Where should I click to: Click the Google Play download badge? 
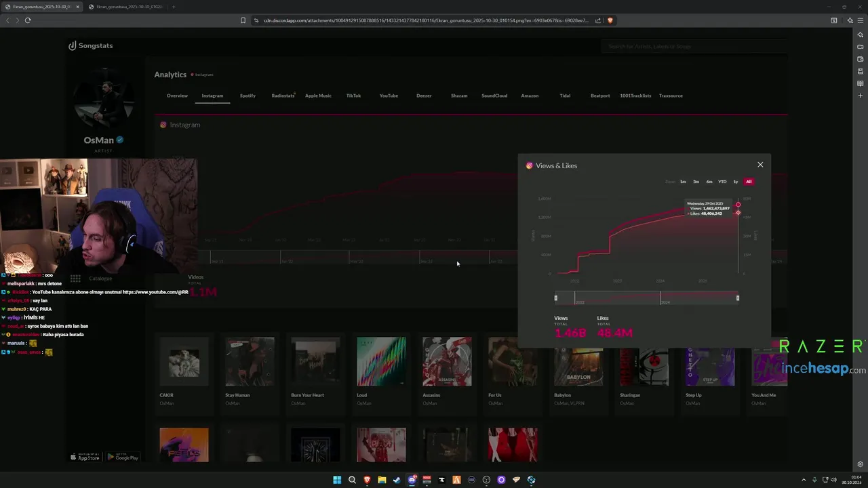[123, 457]
